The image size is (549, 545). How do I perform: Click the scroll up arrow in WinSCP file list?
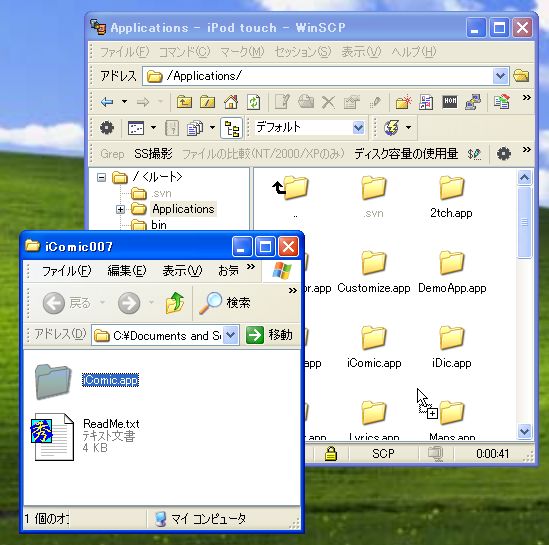tap(524, 177)
